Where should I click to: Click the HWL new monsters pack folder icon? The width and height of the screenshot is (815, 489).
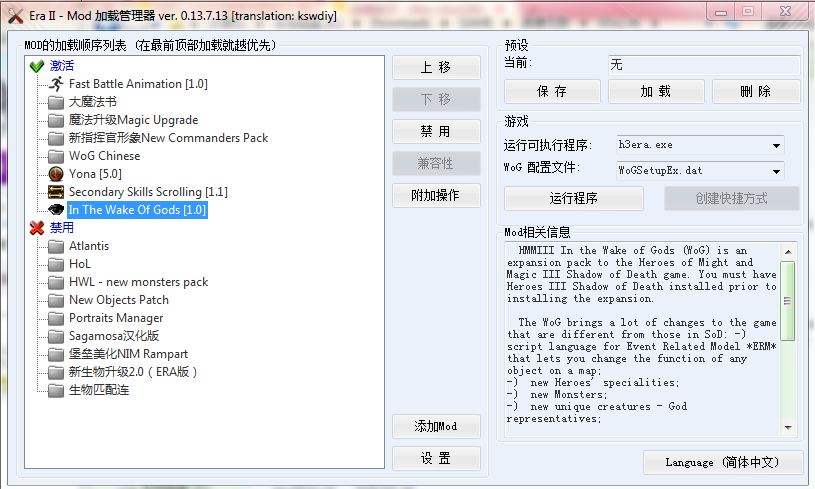tap(56, 282)
